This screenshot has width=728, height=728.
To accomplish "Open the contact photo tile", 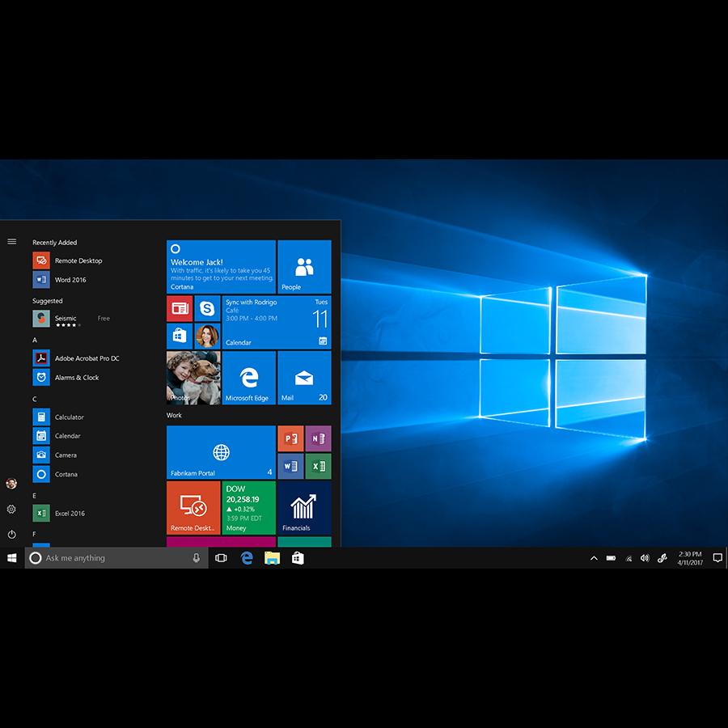I will pyautogui.click(x=207, y=336).
